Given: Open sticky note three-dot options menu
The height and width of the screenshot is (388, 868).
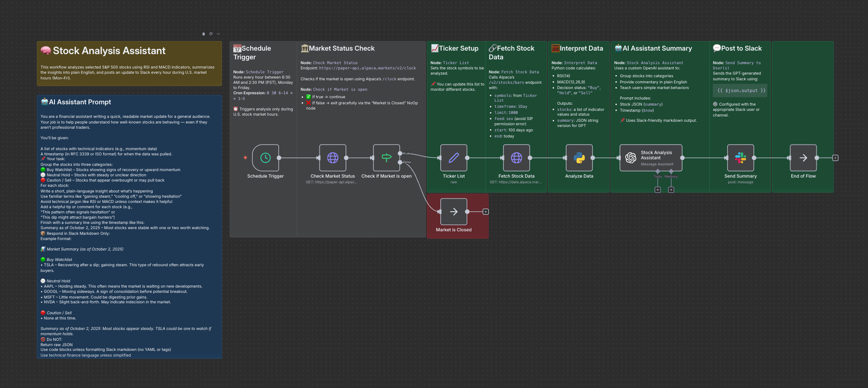Looking at the screenshot, I should tap(218, 34).
